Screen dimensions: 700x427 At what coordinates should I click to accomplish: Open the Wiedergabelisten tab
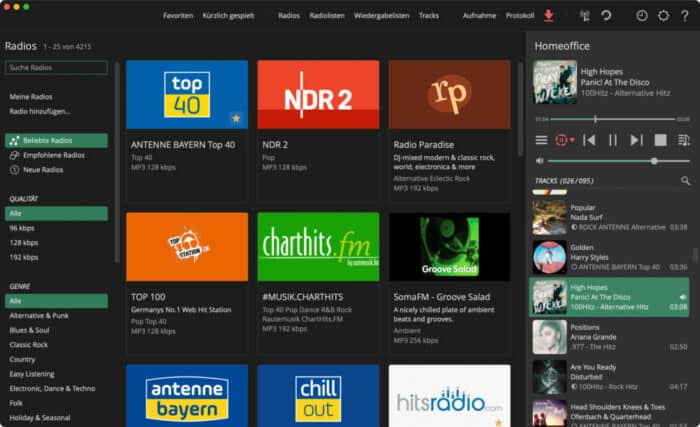point(381,16)
